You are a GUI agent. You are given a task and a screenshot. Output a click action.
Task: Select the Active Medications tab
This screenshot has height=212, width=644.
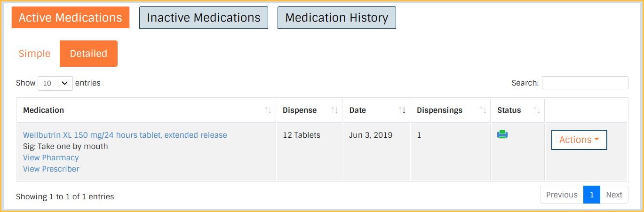tap(71, 17)
